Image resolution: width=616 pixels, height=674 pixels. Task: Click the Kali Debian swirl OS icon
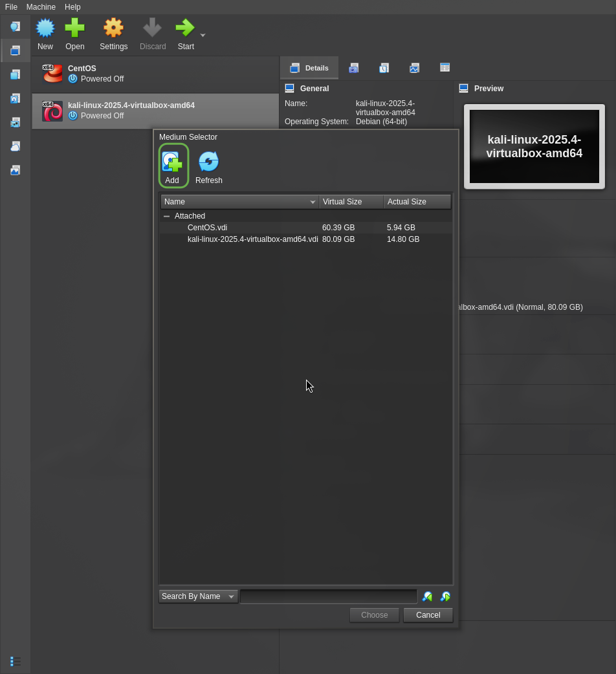tap(52, 111)
